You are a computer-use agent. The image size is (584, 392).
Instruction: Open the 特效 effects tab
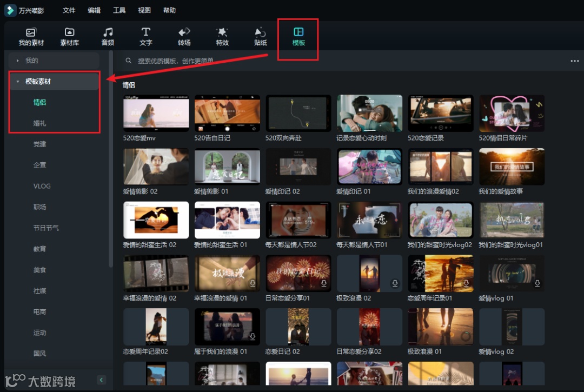[222, 36]
